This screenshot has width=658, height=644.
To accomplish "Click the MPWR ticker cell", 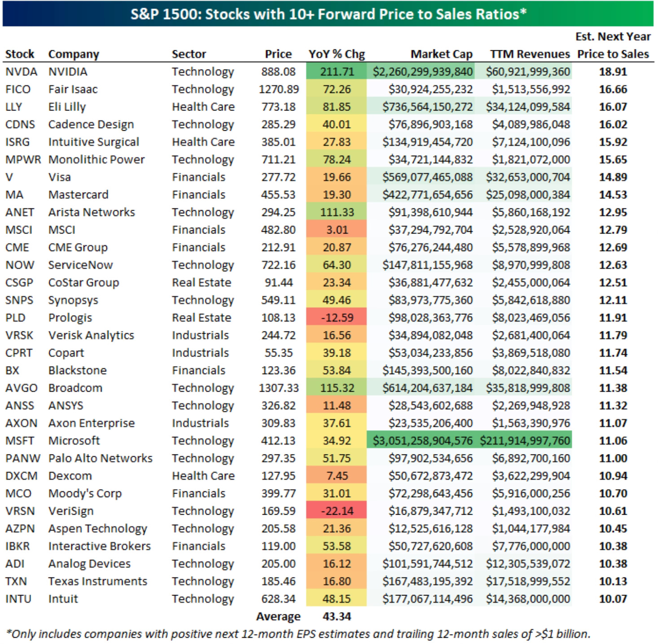I will 23,159.
